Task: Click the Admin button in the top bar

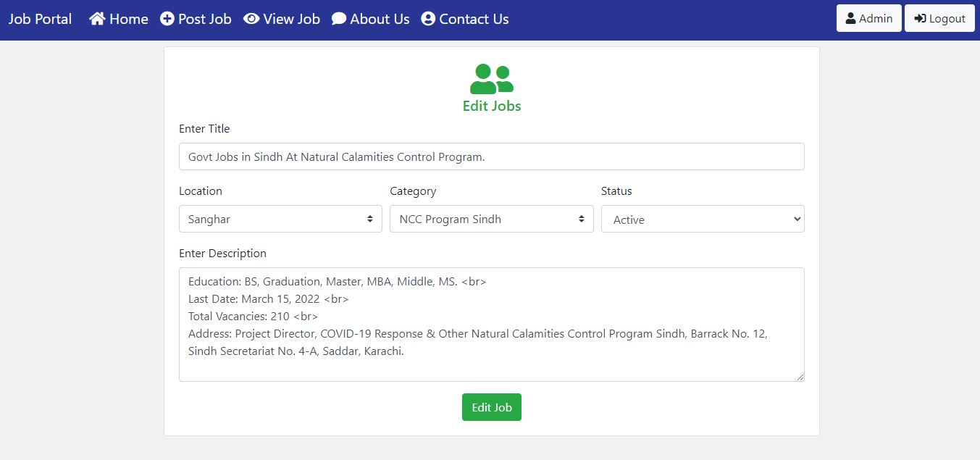Action: (x=868, y=18)
